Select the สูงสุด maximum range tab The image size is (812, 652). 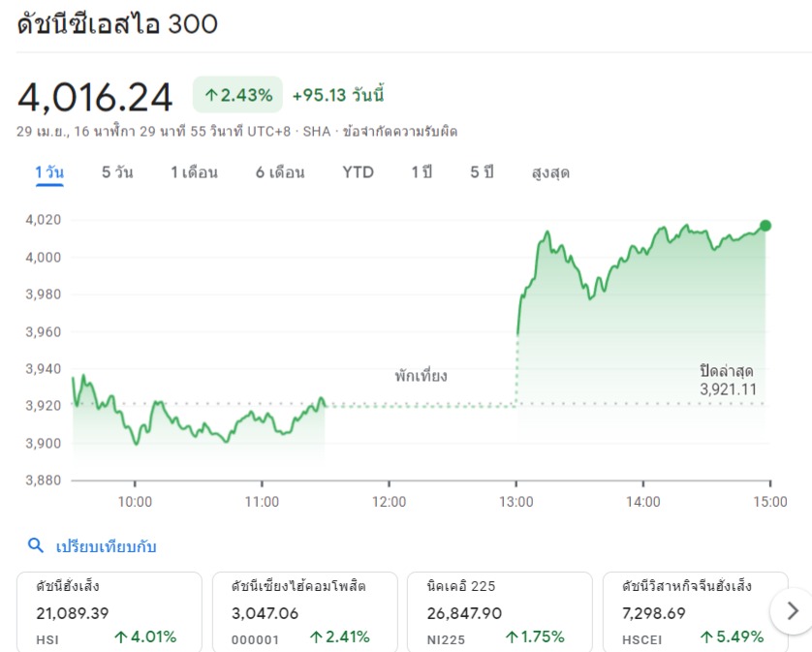click(x=550, y=173)
